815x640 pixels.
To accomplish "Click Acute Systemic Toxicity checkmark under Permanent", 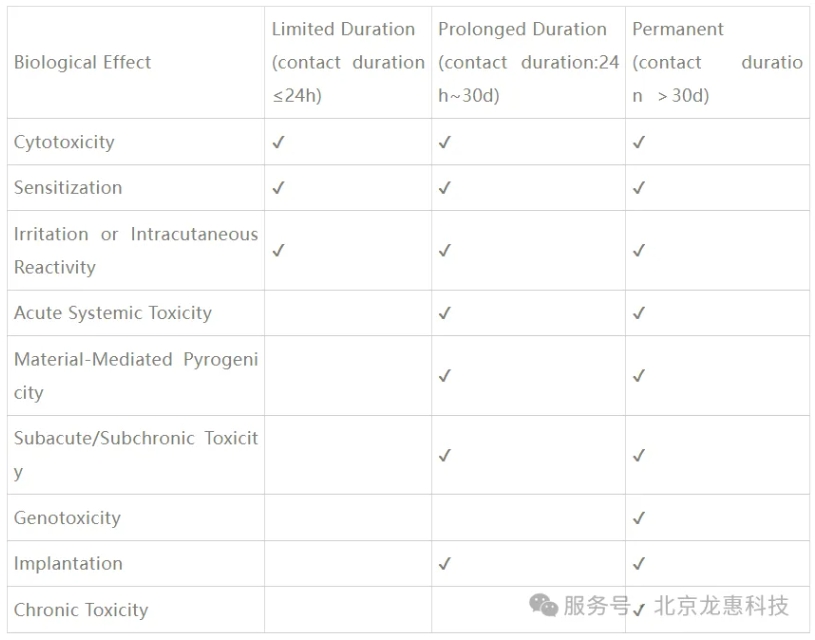I will [x=639, y=313].
